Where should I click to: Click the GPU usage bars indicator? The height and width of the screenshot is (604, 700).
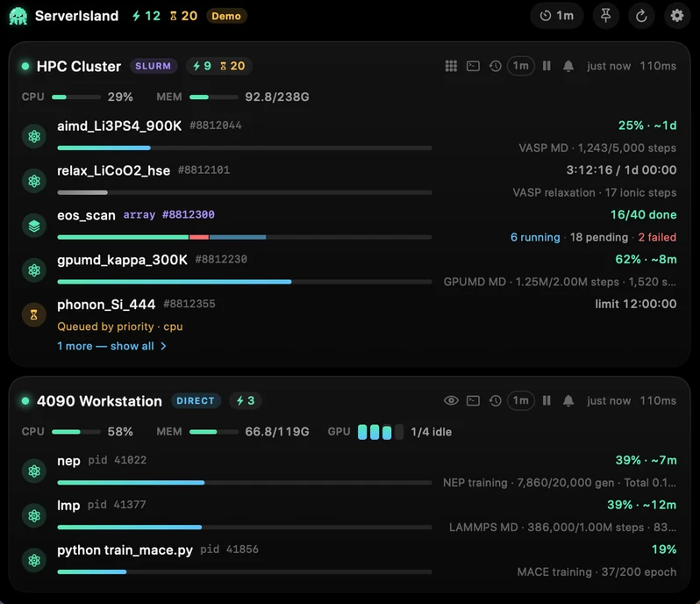point(381,432)
